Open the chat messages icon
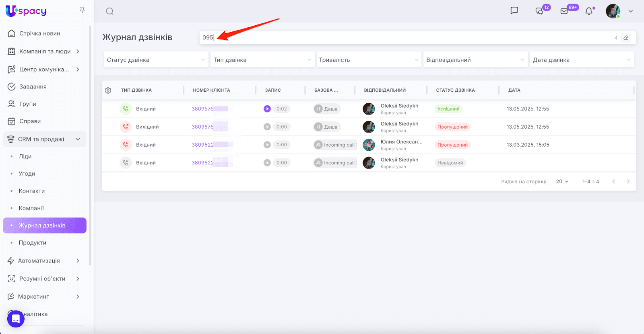Screen dimensions: 644x334 pos(514,11)
